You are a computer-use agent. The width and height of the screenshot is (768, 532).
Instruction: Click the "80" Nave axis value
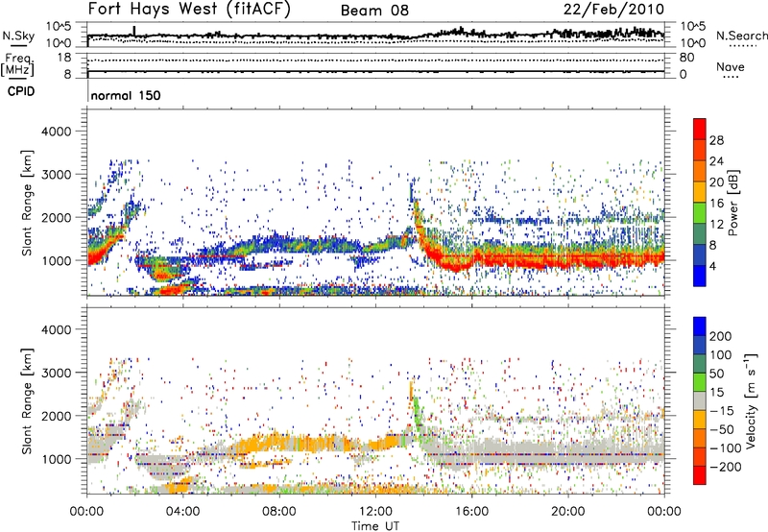pyautogui.click(x=687, y=58)
